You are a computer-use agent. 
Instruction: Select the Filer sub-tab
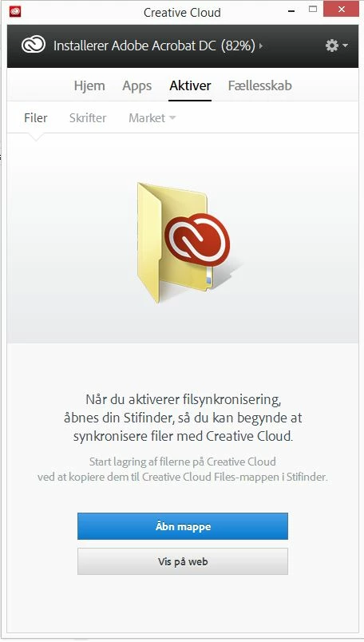tap(36, 118)
